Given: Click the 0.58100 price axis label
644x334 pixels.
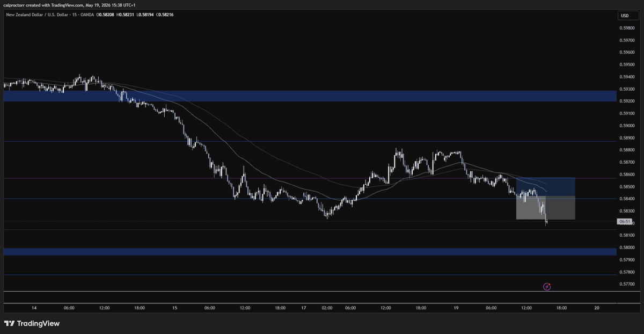Looking at the screenshot, I should click(628, 235).
